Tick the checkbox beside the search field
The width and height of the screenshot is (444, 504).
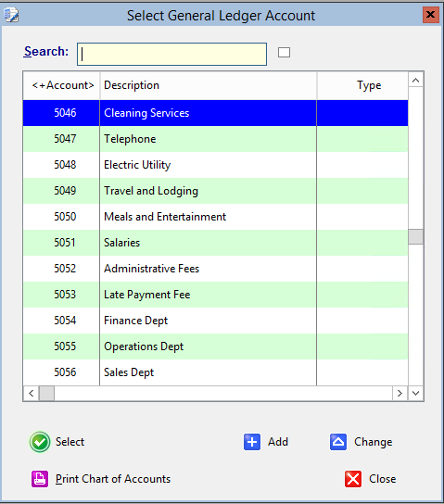[284, 53]
